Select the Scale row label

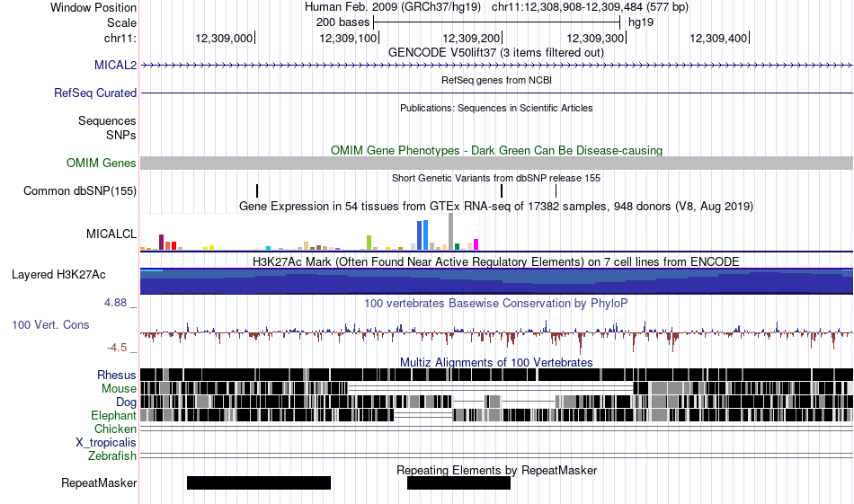click(x=121, y=22)
